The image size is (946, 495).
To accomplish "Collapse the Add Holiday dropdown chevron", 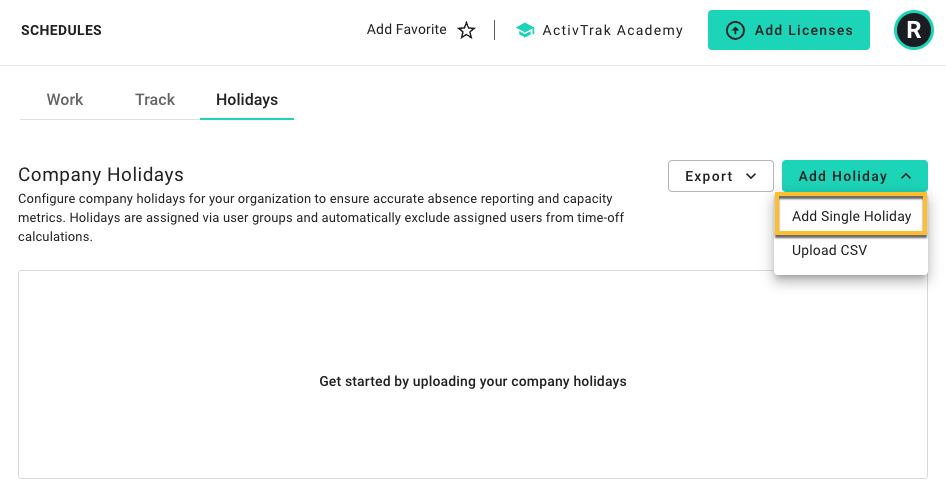I will (906, 176).
